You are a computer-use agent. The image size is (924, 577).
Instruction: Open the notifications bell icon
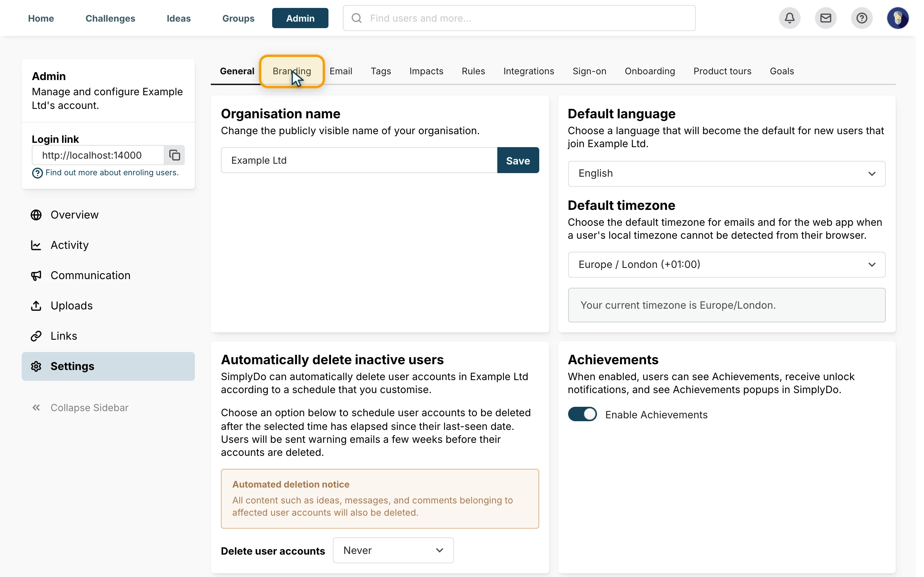click(x=790, y=18)
